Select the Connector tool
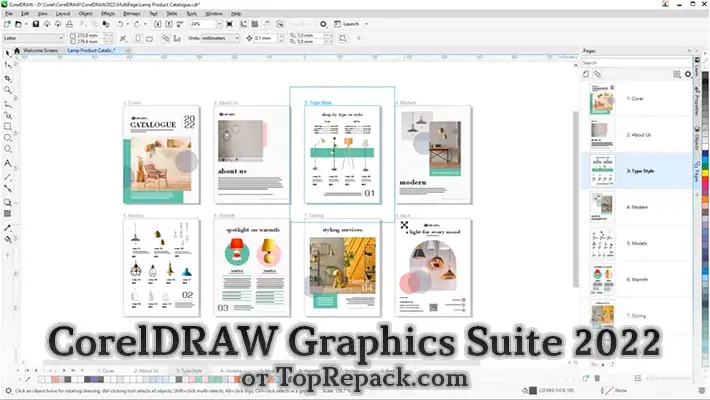Image resolution: width=710 pixels, height=400 pixels. [x=7, y=188]
